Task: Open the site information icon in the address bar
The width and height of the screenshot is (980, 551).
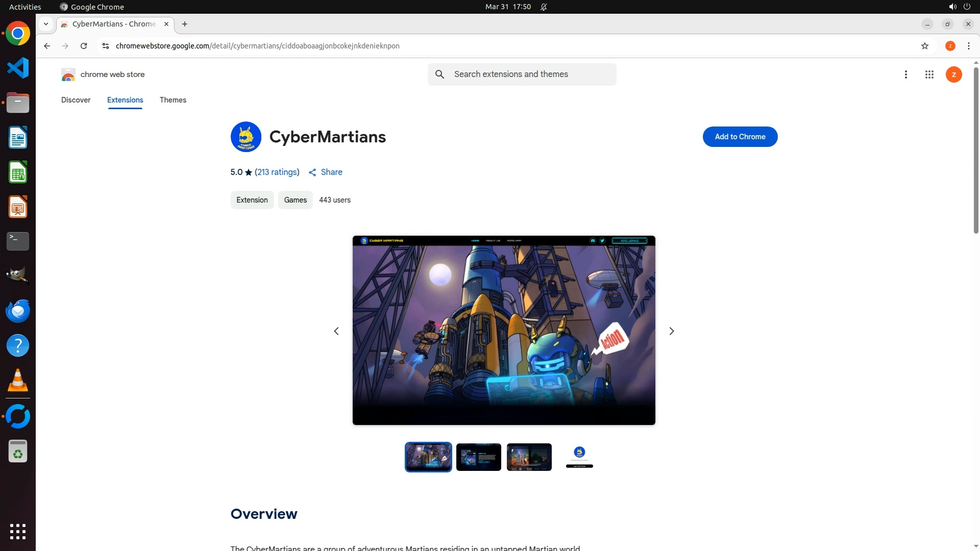Action: coord(106,46)
